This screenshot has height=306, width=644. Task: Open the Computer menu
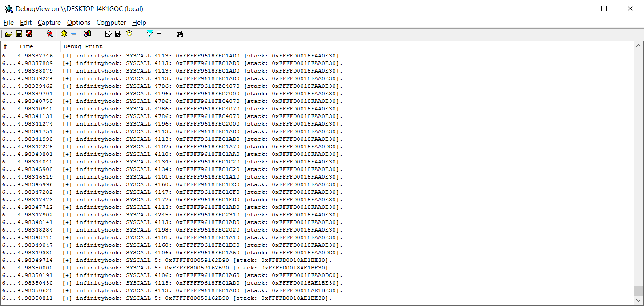pyautogui.click(x=111, y=23)
